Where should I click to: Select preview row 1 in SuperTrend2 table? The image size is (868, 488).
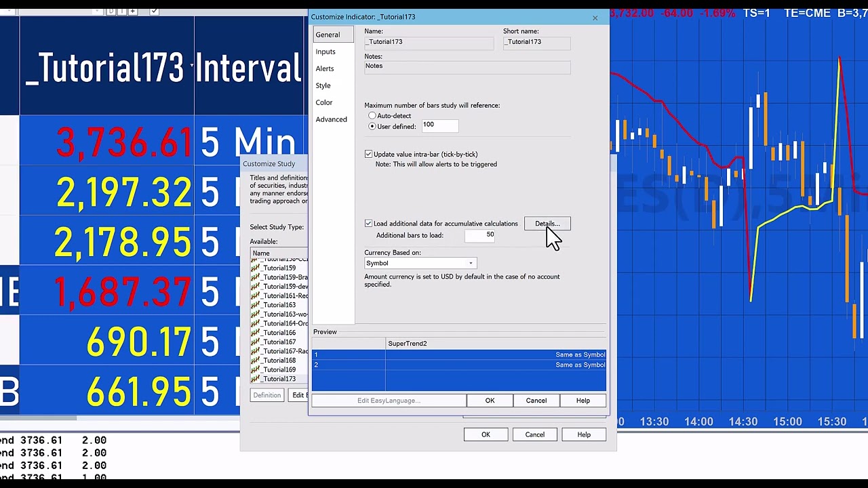pos(459,354)
